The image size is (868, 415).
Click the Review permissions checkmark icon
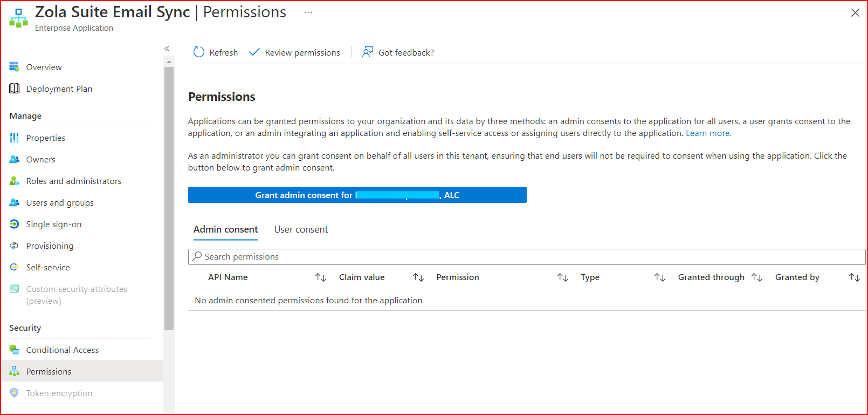[254, 52]
